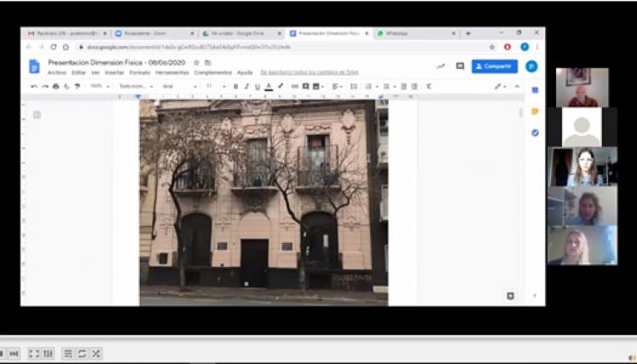Toggle the VLC loop mode button
Image resolution: width=637 pixels, height=364 pixels.
click(x=82, y=354)
